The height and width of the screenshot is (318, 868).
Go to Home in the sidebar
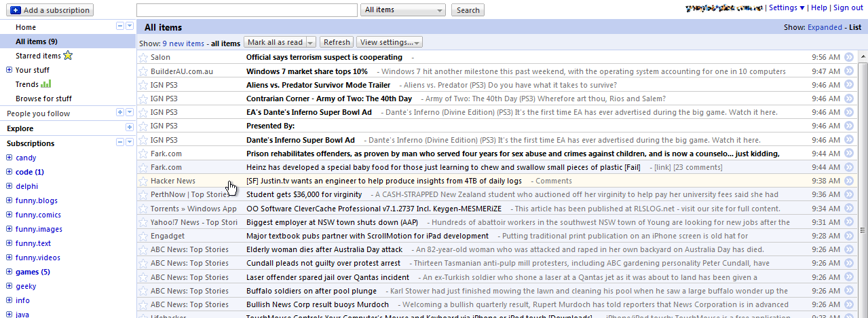[26, 27]
